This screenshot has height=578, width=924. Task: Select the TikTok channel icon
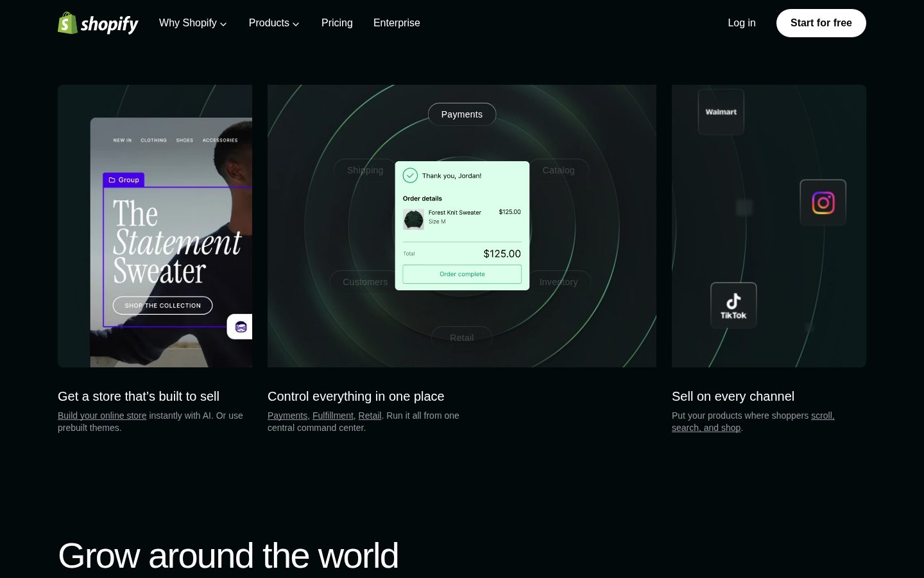click(x=733, y=305)
